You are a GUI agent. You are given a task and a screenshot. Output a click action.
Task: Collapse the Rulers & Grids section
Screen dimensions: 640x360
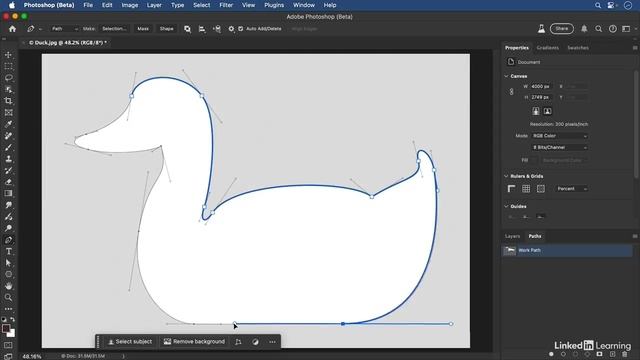[x=506, y=176]
